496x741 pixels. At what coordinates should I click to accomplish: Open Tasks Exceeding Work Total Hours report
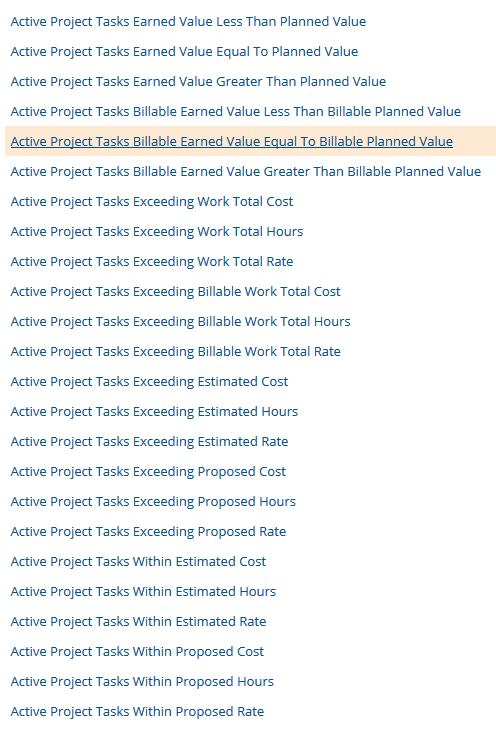tap(157, 232)
